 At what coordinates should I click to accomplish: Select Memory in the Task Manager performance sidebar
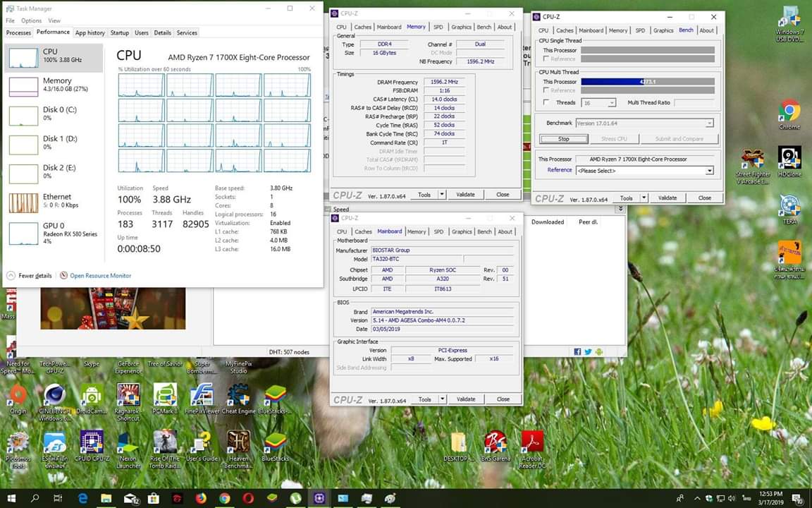[x=54, y=86]
